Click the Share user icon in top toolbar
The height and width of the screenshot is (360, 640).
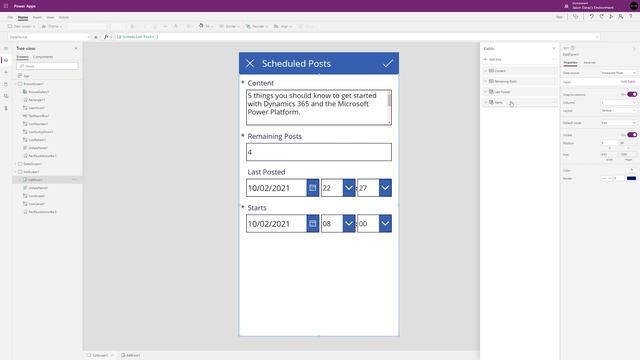(x=621, y=16)
